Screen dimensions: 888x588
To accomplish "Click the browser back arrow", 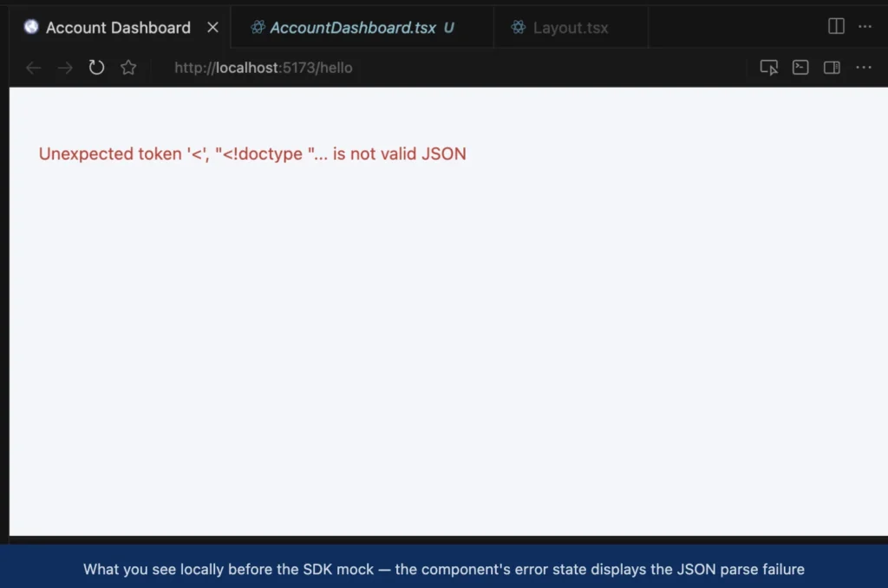I will (x=34, y=68).
